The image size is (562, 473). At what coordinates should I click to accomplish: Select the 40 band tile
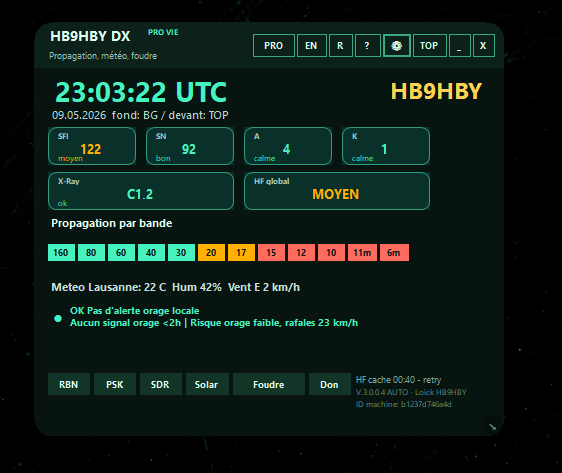[151, 253]
